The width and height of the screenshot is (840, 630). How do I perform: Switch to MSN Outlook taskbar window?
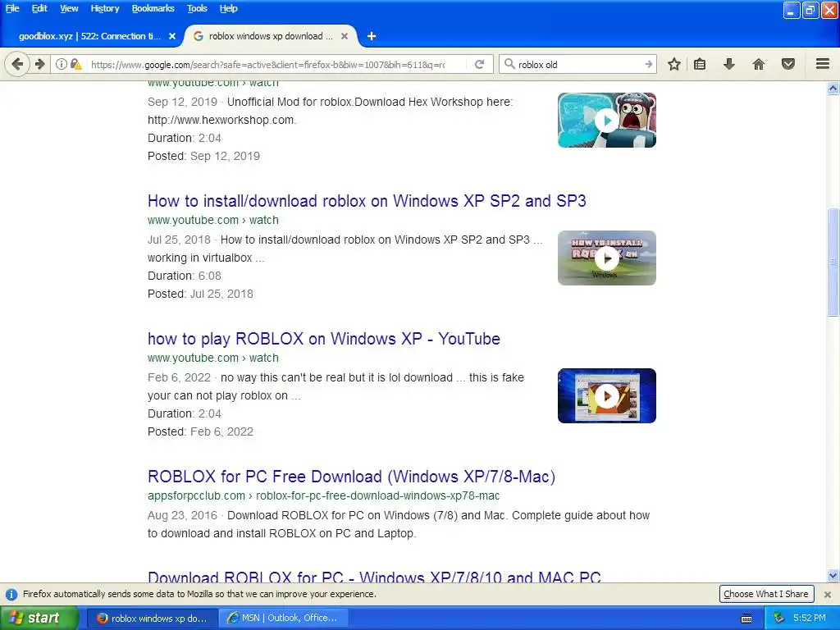[284, 619]
